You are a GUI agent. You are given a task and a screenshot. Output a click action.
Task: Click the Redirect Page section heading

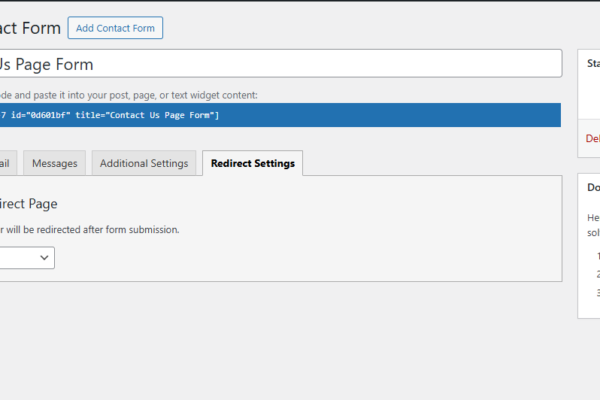point(28,203)
